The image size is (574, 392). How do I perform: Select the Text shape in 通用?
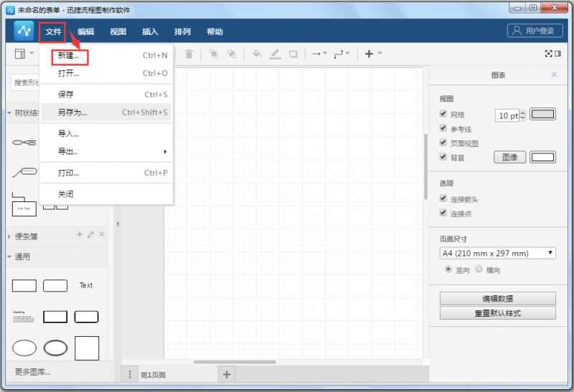tap(86, 285)
